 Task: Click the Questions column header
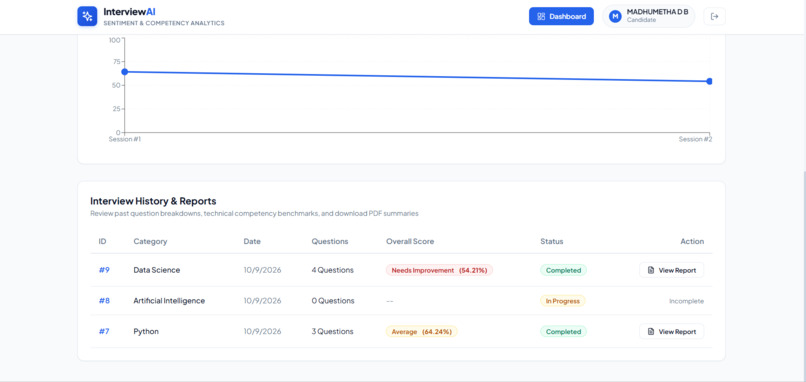click(329, 241)
